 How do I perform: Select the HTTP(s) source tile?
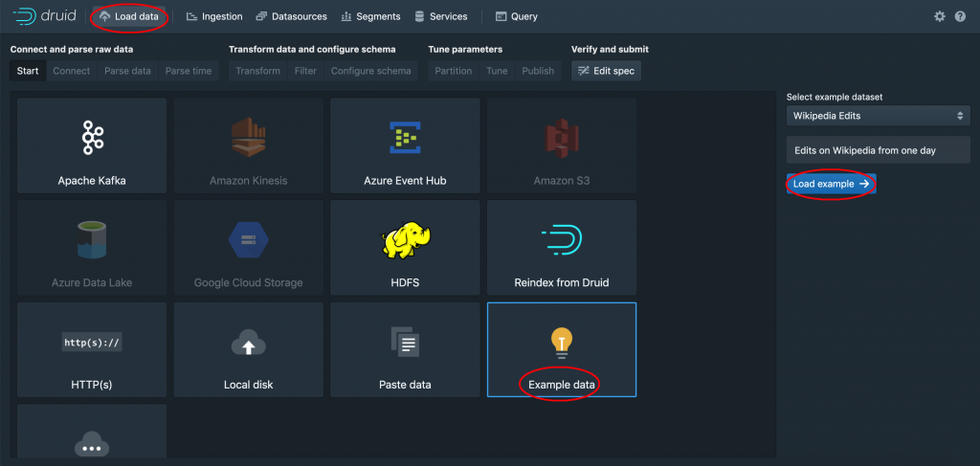pyautogui.click(x=92, y=350)
